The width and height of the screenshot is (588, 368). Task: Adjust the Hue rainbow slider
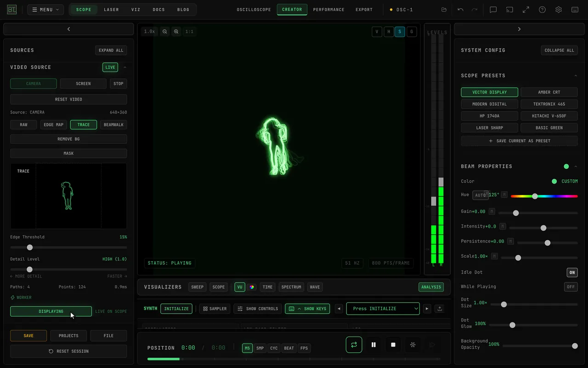(x=544, y=196)
